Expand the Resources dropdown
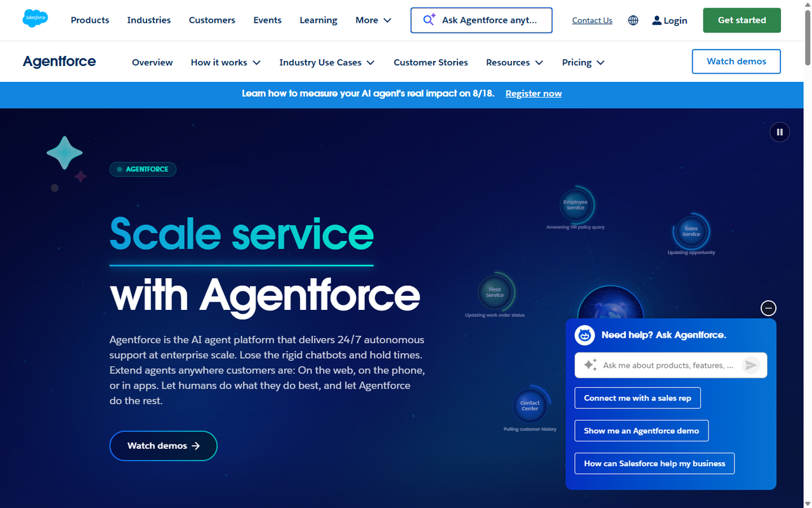Image resolution: width=812 pixels, height=508 pixels. point(514,62)
